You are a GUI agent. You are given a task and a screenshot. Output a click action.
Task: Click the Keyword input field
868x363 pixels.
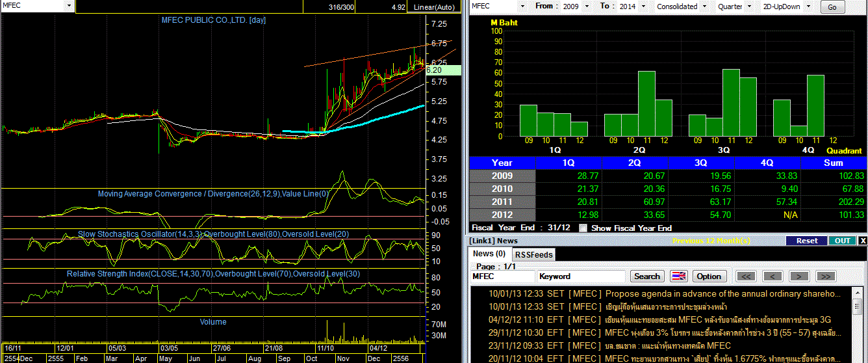(x=581, y=276)
